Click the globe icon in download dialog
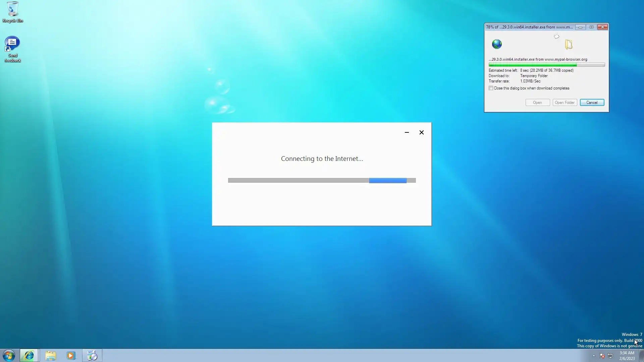The width and height of the screenshot is (644, 362). (x=497, y=44)
